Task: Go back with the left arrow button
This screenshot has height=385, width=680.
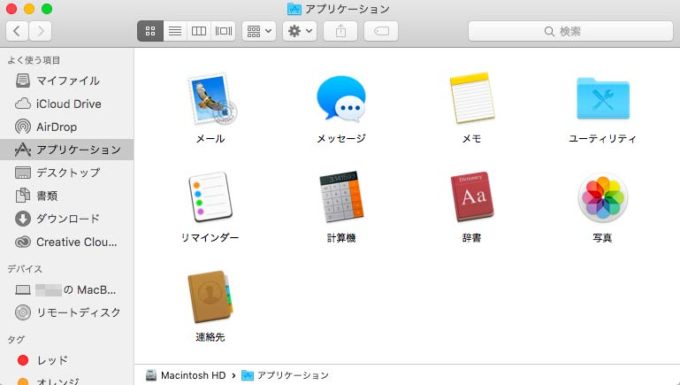Action: 17,31
